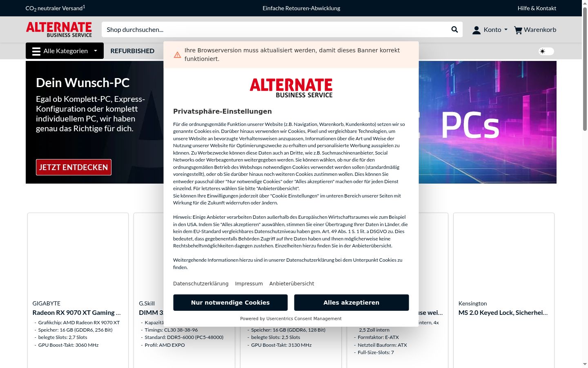Click JETZT ENTDECKEN button
The height and width of the screenshot is (368, 588).
(73, 167)
